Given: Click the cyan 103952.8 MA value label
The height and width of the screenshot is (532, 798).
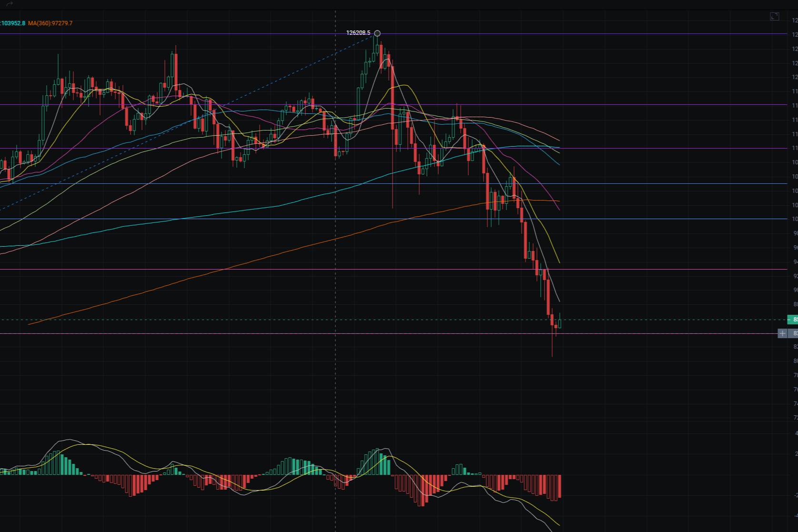Looking at the screenshot, I should (13, 23).
